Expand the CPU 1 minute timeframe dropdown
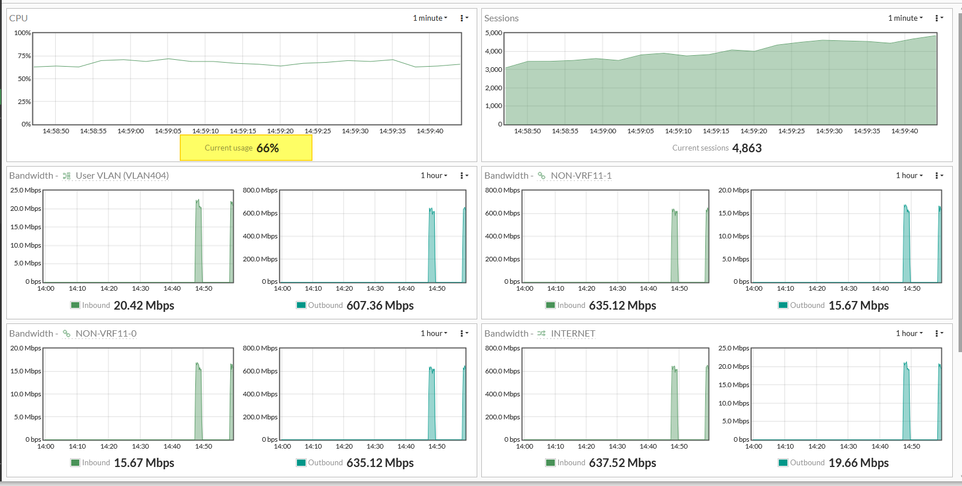This screenshot has width=962, height=486. click(x=430, y=18)
